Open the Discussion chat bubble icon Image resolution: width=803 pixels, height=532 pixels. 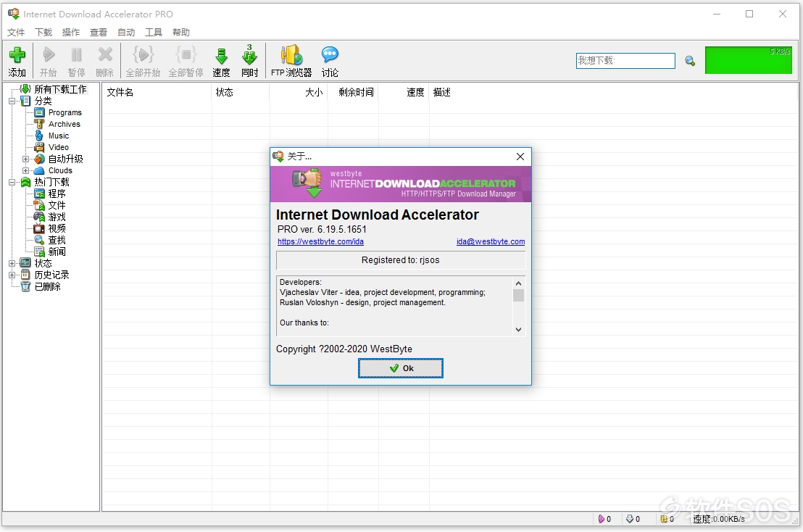click(330, 54)
